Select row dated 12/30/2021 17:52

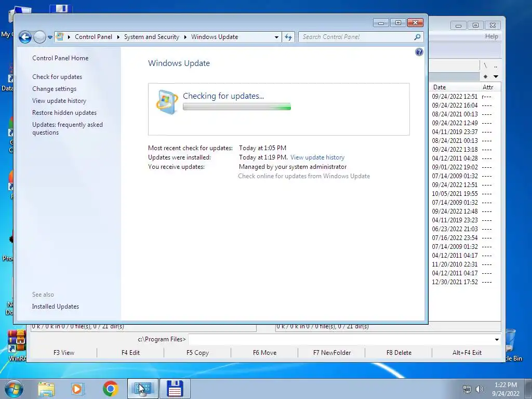coord(462,282)
